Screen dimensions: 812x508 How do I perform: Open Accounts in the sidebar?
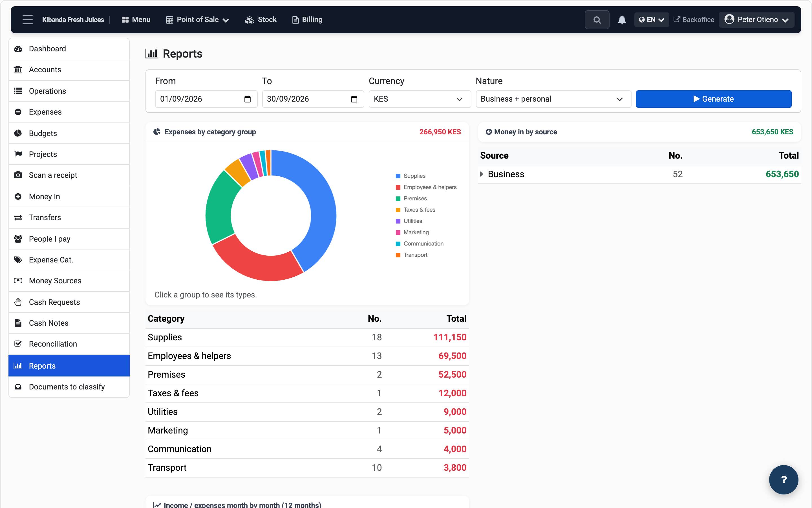(x=69, y=70)
